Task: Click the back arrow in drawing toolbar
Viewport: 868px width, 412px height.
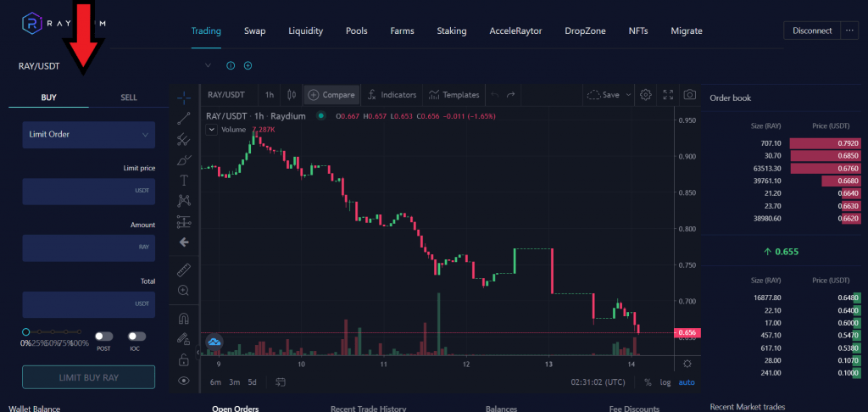Action: [x=184, y=242]
